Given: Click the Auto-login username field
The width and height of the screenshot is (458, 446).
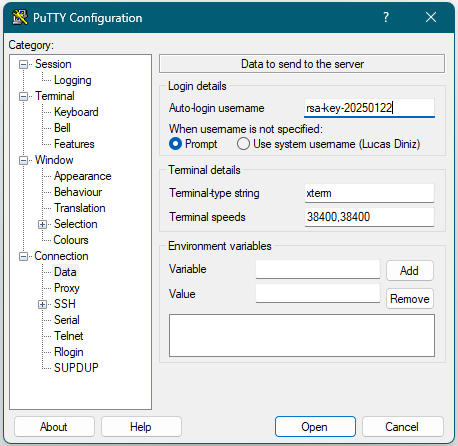Looking at the screenshot, I should [x=369, y=108].
